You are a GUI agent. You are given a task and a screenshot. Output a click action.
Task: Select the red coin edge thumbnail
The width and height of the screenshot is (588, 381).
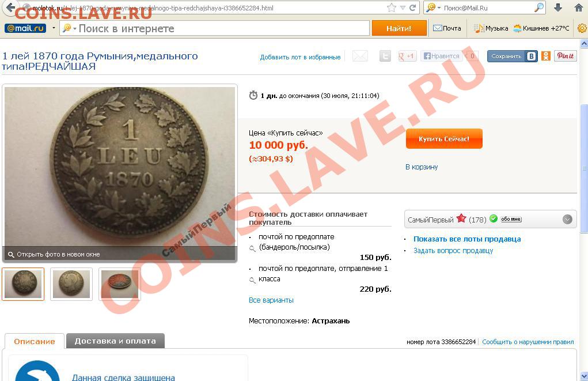[120, 284]
